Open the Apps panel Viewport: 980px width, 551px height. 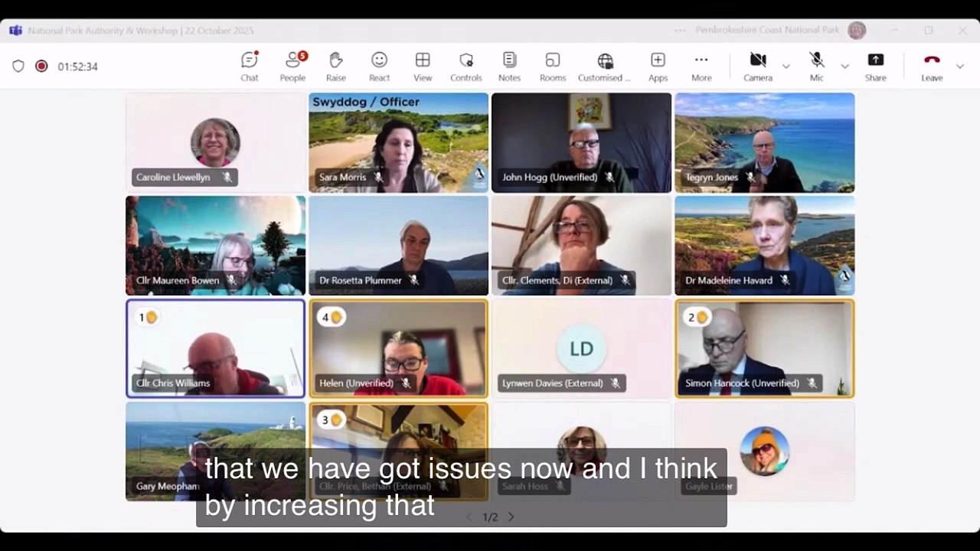pos(658,66)
